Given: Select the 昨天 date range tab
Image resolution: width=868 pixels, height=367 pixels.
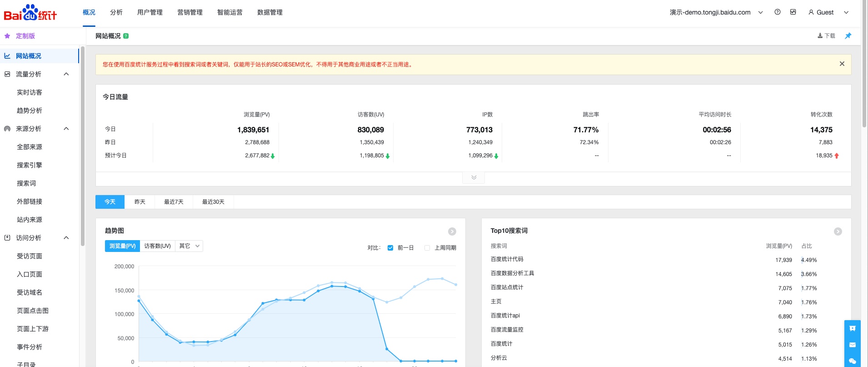Looking at the screenshot, I should pyautogui.click(x=140, y=202).
